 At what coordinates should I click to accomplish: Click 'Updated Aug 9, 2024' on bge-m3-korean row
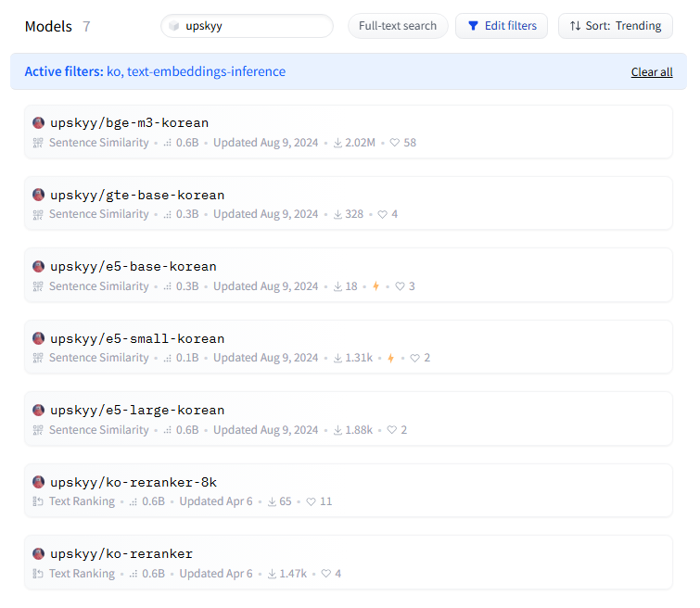coord(265,143)
